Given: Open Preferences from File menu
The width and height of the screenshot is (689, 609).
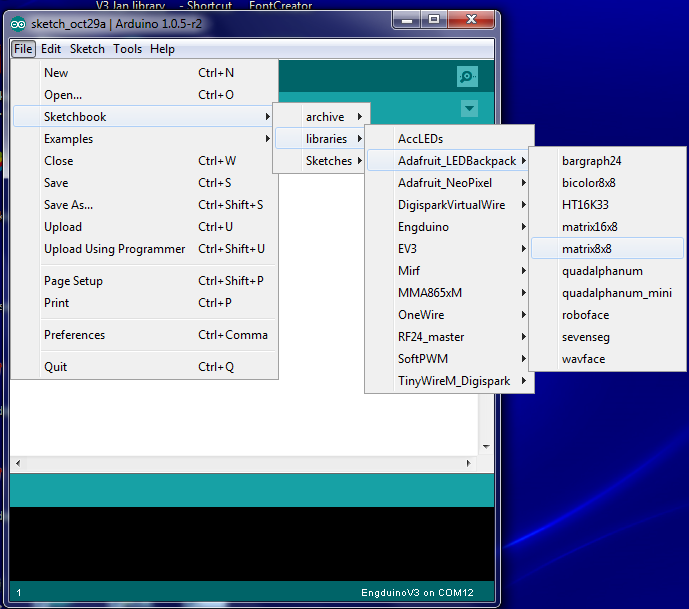Looking at the screenshot, I should [145, 335].
